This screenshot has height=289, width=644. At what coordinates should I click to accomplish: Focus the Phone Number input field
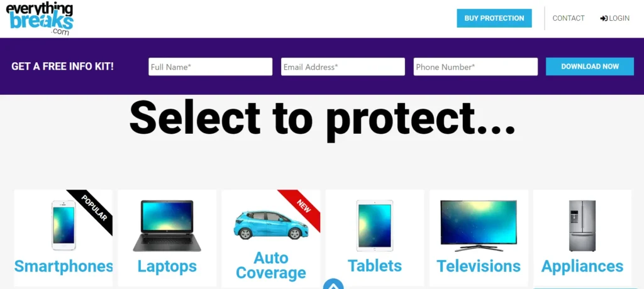[475, 67]
